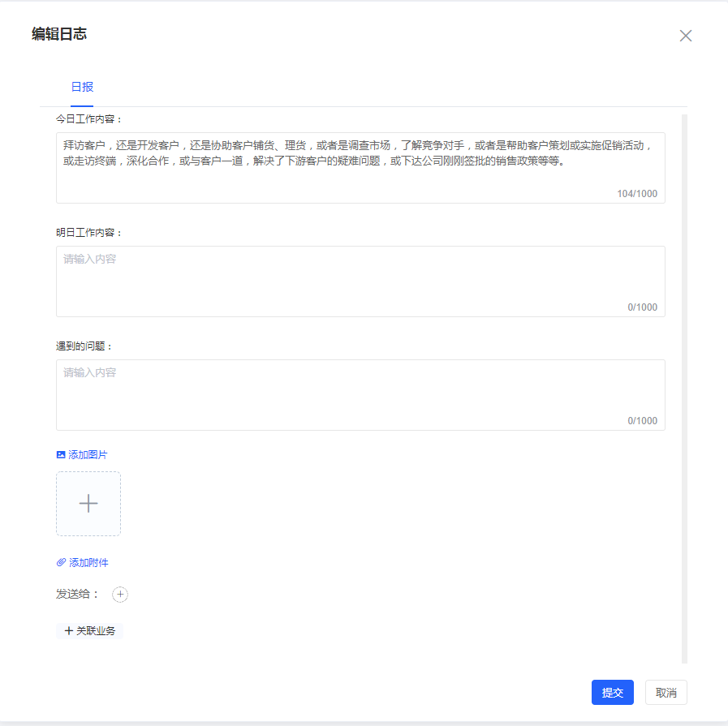The width and height of the screenshot is (728, 726).
Task: Click the 关联业务 button
Action: click(x=89, y=631)
